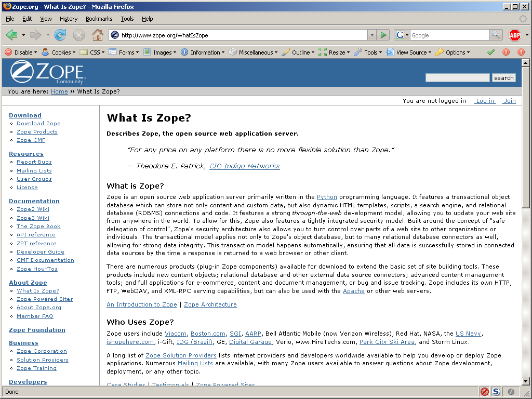Open the Zope Powered Sites sidebar link
This screenshot has height=399, width=532.
(45, 299)
